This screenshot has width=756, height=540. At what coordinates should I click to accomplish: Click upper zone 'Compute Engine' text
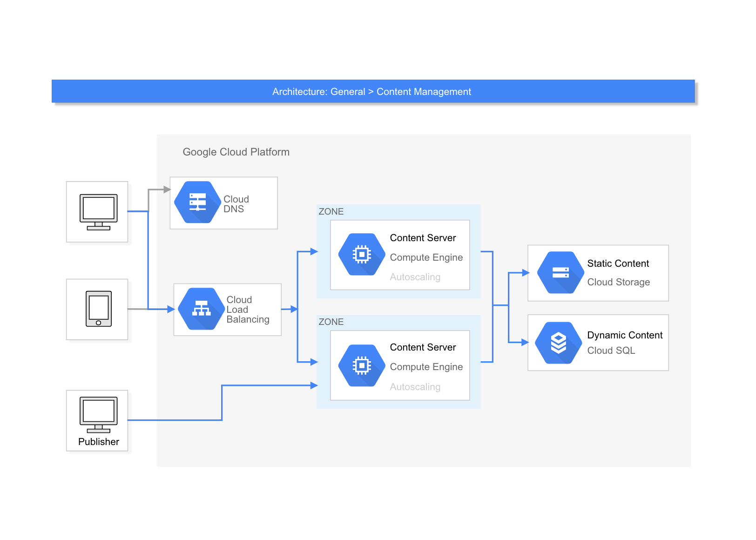coord(426,257)
